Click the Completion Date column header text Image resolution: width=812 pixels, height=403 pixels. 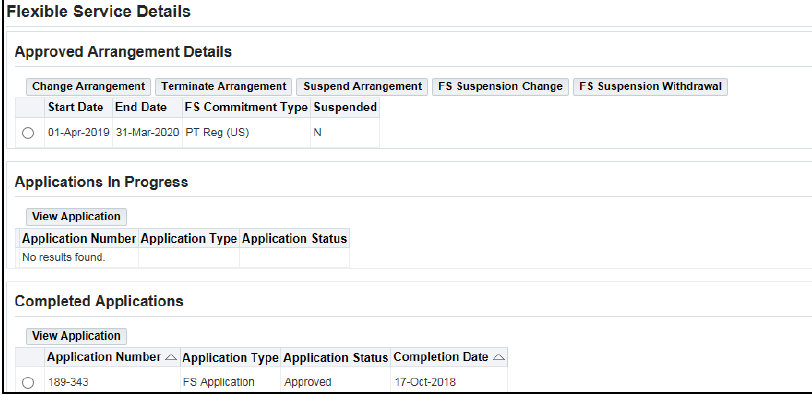441,358
